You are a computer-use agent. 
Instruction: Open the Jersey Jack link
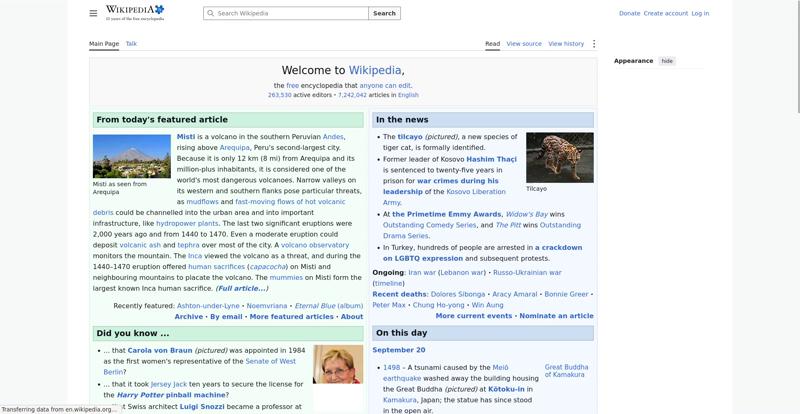(169, 384)
